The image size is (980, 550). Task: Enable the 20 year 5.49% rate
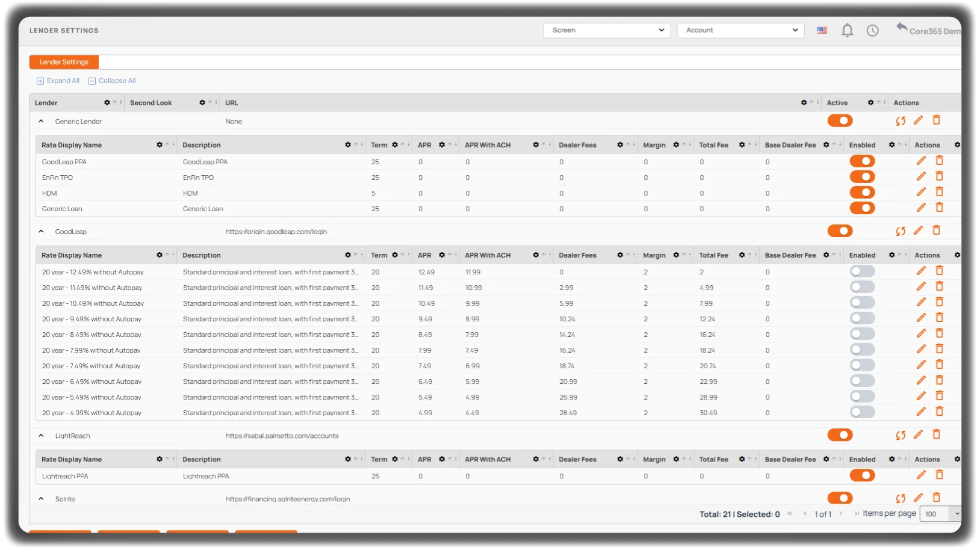tap(862, 397)
